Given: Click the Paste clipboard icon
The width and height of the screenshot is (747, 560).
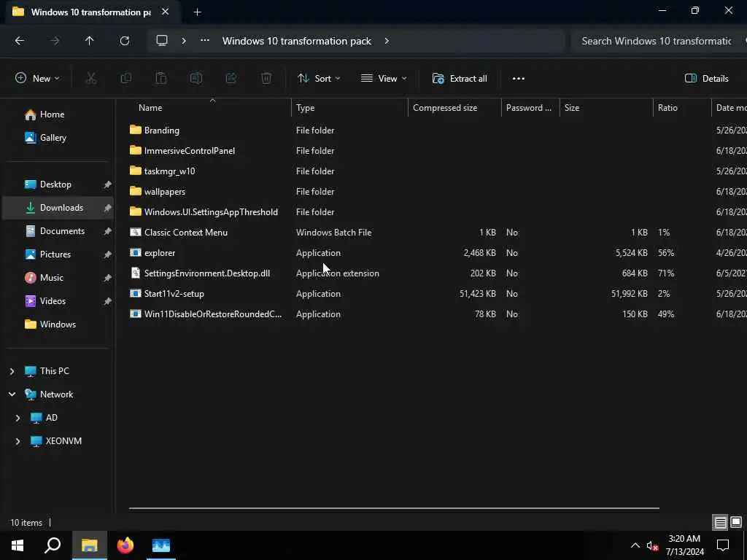Looking at the screenshot, I should [161, 79].
